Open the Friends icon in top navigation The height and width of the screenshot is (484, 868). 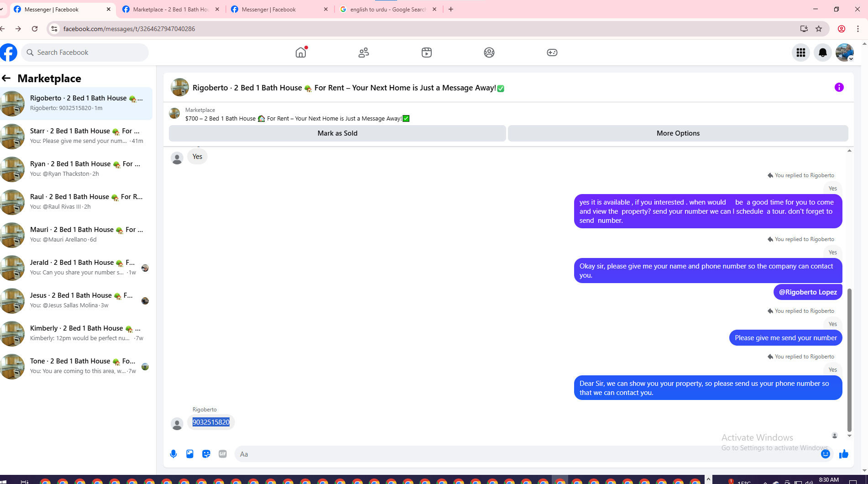pyautogui.click(x=364, y=53)
